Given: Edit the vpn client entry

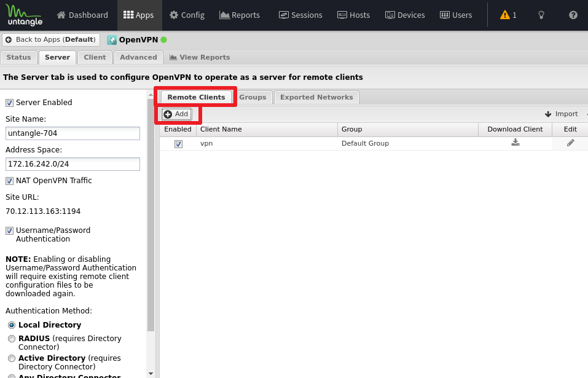Looking at the screenshot, I should pos(570,143).
